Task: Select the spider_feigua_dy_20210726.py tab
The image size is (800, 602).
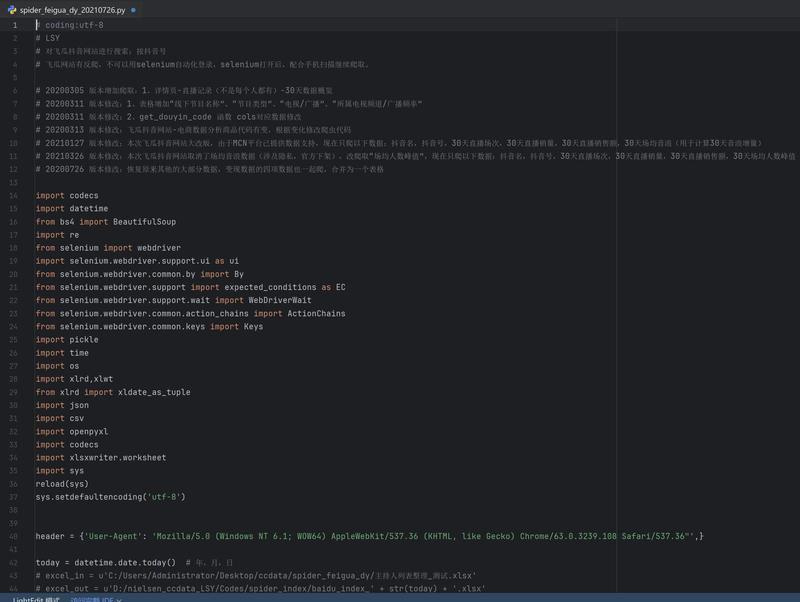Action: click(x=72, y=10)
